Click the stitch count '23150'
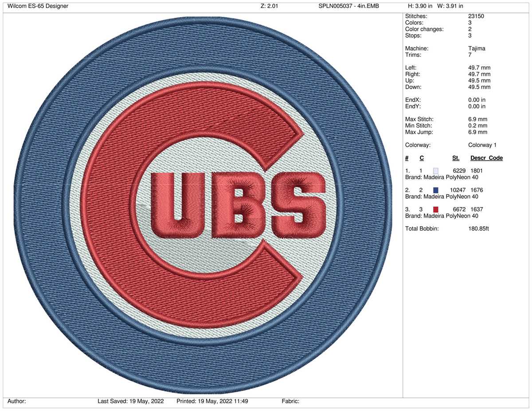532x411 pixels. [x=476, y=16]
